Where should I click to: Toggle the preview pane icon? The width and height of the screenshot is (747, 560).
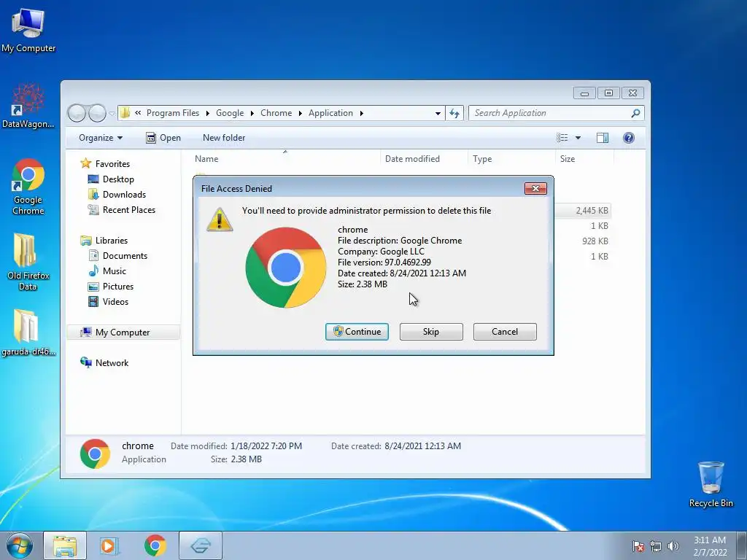tap(602, 138)
